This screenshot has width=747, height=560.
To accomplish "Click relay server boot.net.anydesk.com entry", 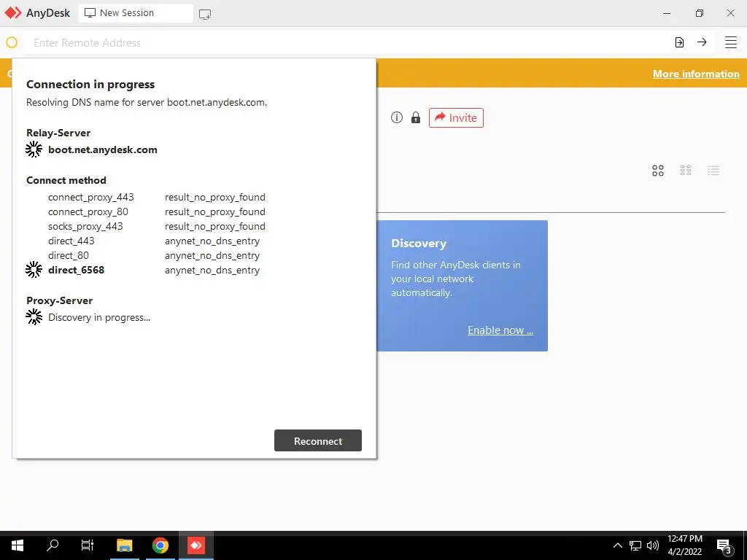I will click(x=102, y=149).
